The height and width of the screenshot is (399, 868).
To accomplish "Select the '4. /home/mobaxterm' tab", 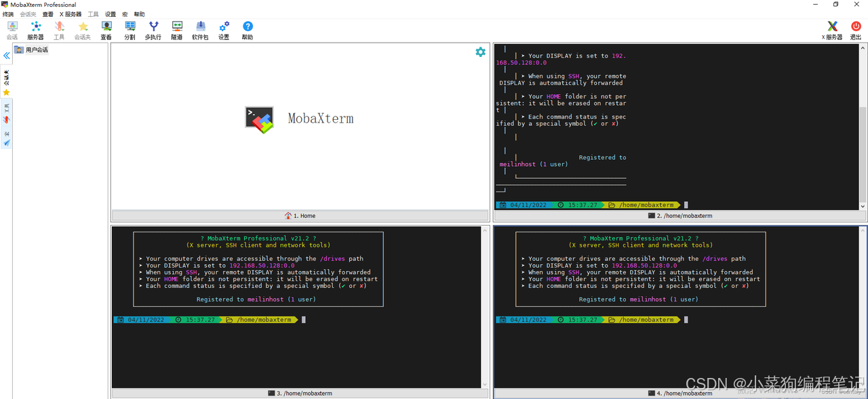I will tap(679, 393).
